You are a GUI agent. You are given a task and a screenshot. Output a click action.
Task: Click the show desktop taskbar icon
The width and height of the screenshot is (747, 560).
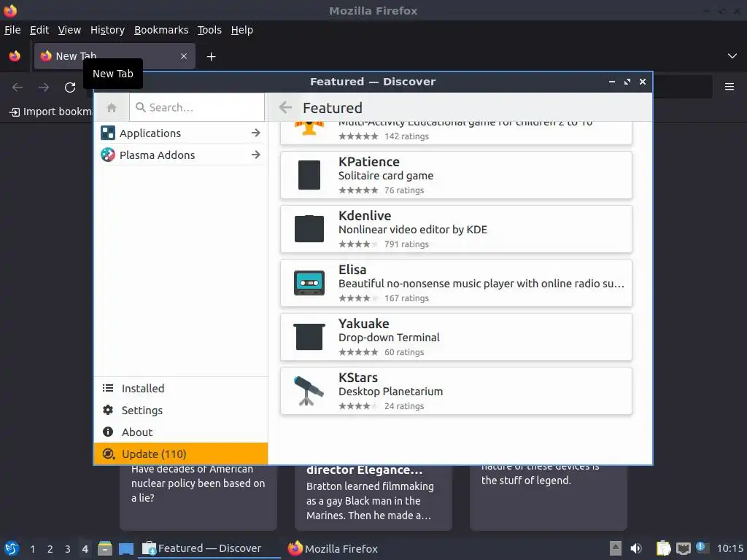[126, 548]
